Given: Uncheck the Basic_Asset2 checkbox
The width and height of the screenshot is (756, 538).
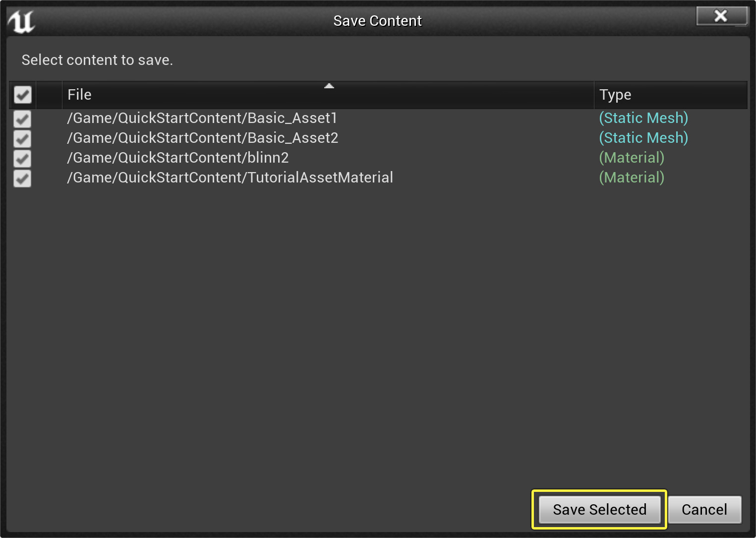Looking at the screenshot, I should [22, 139].
